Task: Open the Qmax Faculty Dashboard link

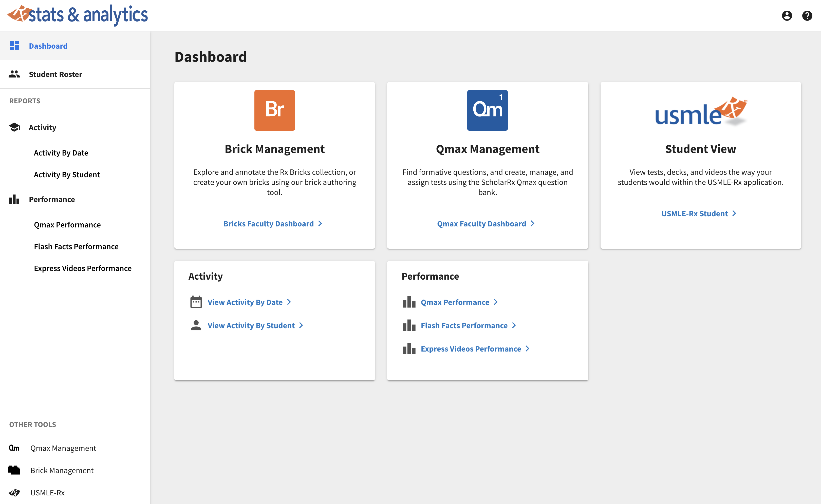Action: (x=486, y=224)
